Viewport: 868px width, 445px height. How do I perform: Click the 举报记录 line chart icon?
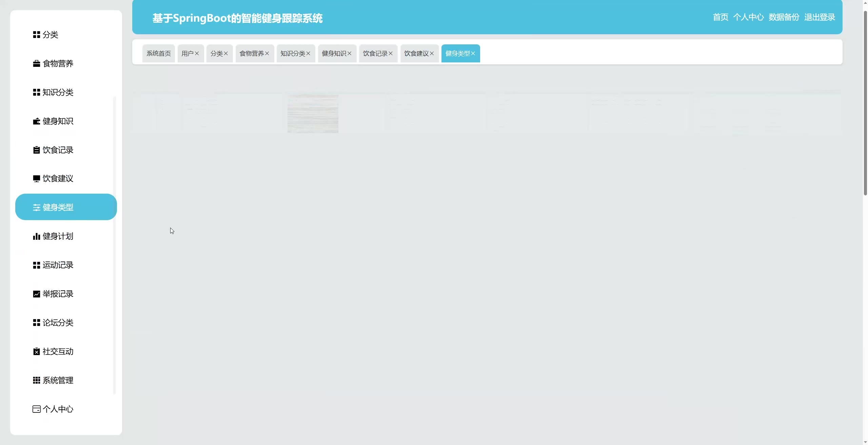(36, 294)
